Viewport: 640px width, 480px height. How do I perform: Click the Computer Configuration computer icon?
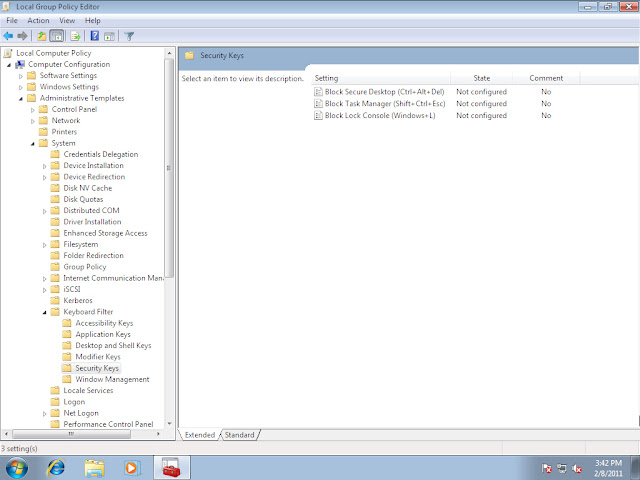point(20,64)
